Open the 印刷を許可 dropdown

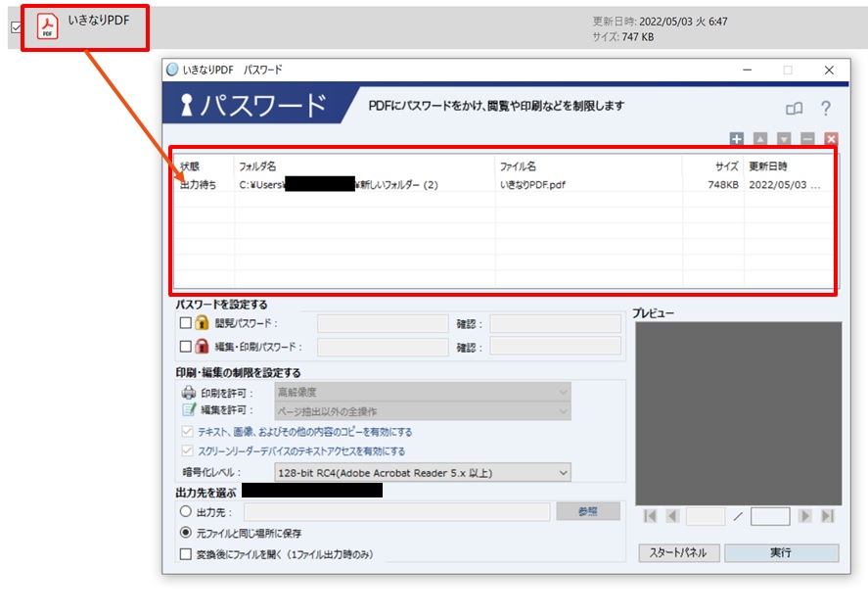pyautogui.click(x=423, y=393)
